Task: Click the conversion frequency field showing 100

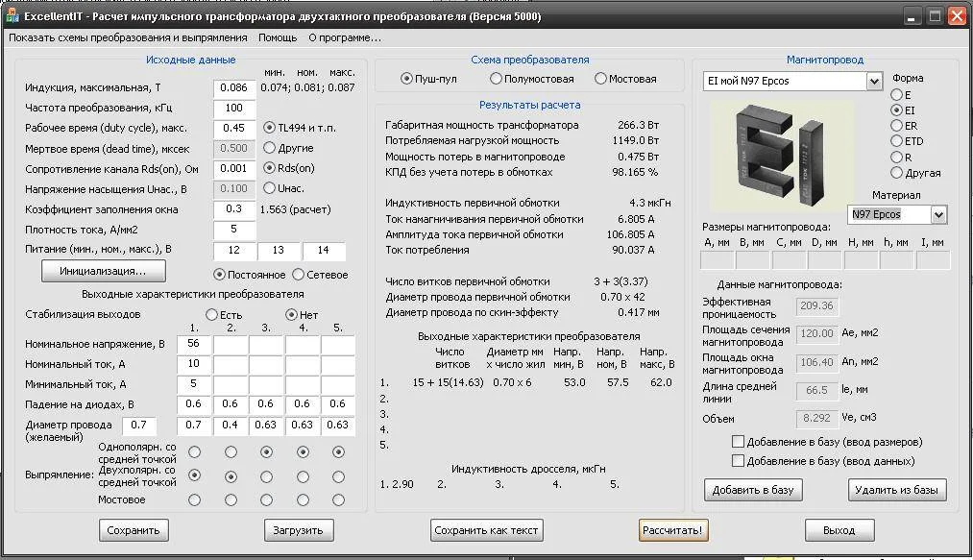Action: click(x=234, y=108)
